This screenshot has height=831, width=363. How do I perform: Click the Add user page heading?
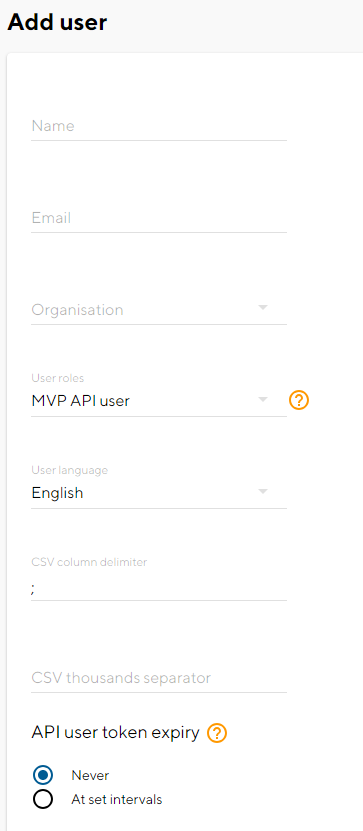pyautogui.click(x=57, y=22)
